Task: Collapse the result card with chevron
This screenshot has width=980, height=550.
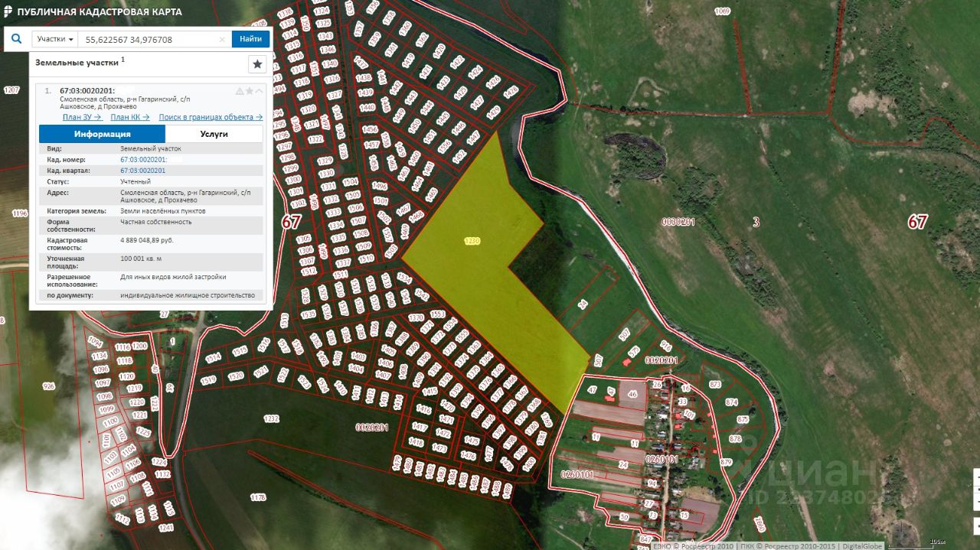Action: (x=259, y=91)
